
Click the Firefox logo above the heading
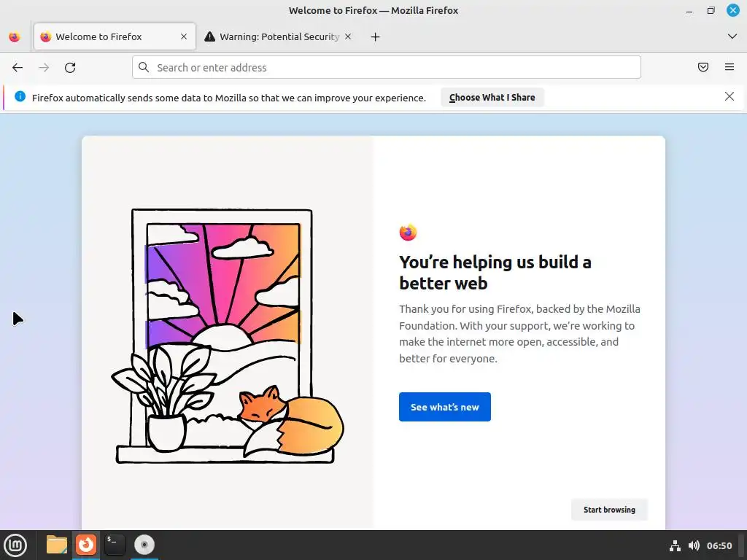[409, 233]
